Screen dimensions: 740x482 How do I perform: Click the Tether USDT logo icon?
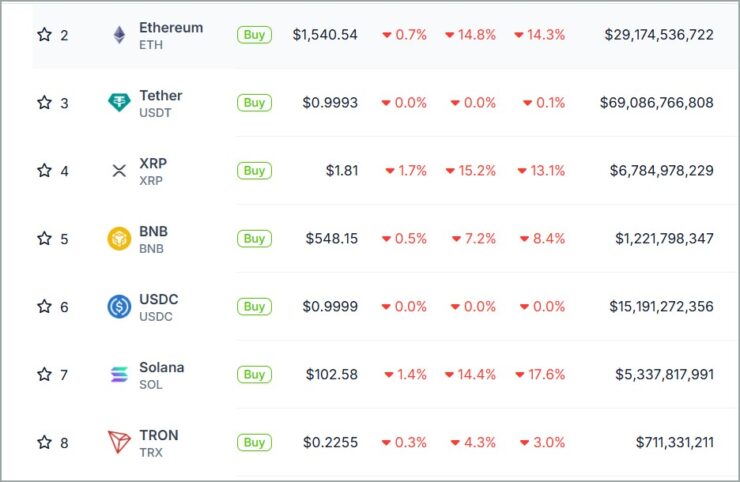(x=119, y=102)
